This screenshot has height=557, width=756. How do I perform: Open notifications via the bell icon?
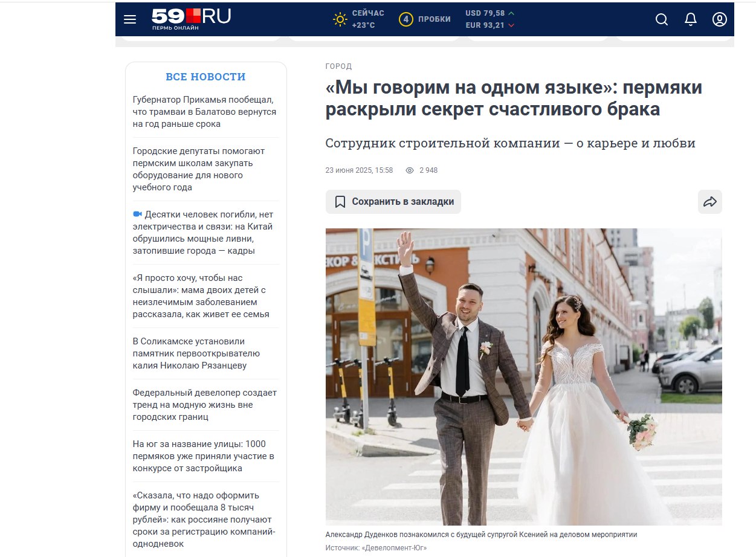[691, 19]
